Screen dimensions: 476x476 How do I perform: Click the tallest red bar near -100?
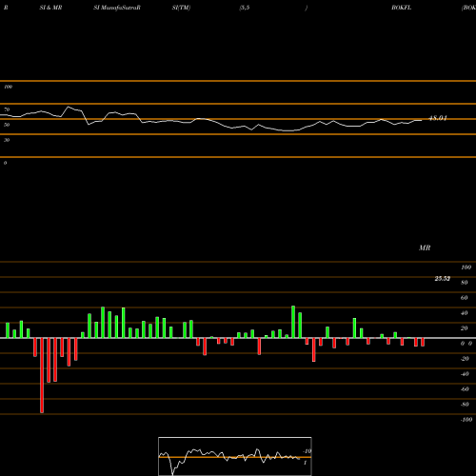pyautogui.click(x=42, y=375)
